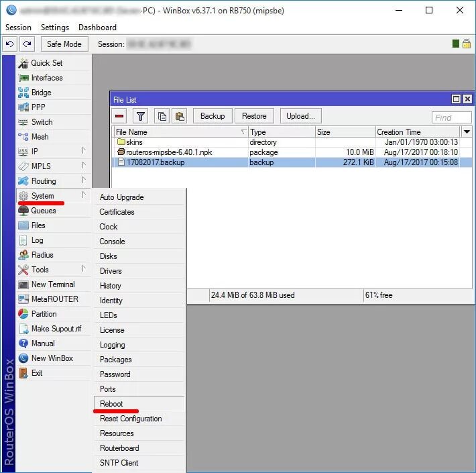Open the column selector dropdown arrow
The image size is (476, 473).
[467, 132]
